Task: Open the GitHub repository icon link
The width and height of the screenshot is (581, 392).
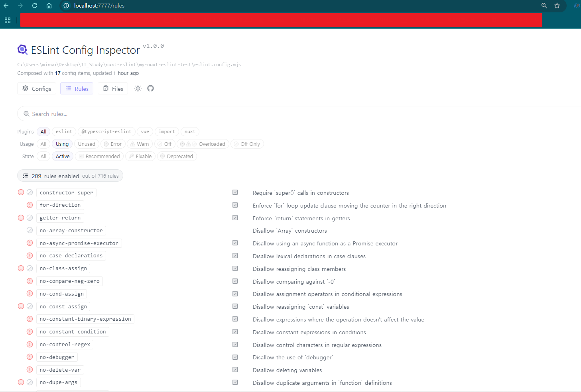Action: click(150, 88)
